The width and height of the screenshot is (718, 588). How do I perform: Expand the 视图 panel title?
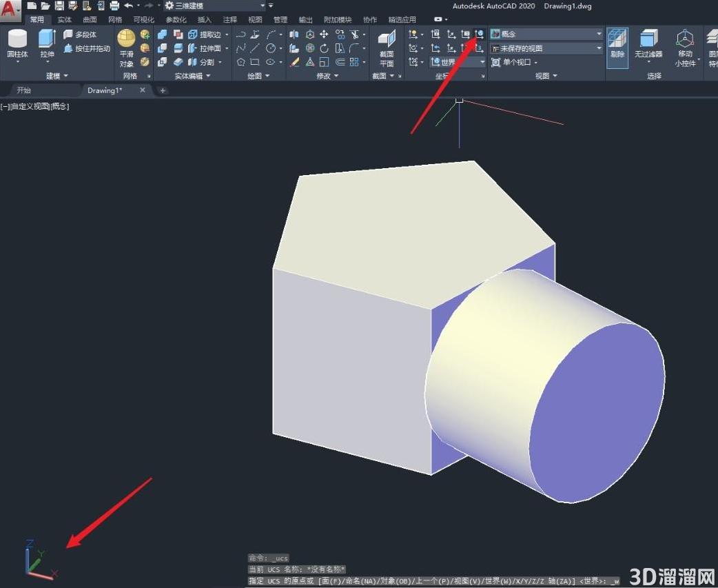[546, 76]
